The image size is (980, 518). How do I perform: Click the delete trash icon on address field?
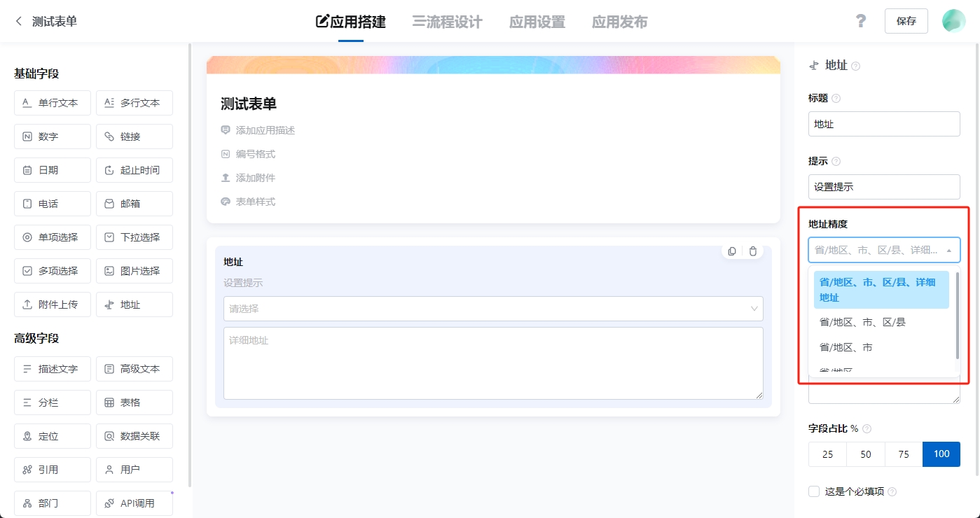pos(753,251)
